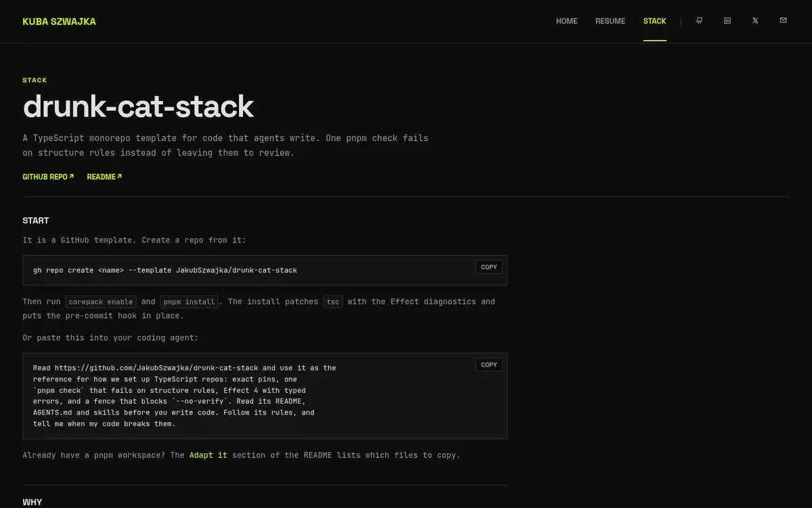
Task: Go to the HOME nav item
Action: pos(566,21)
